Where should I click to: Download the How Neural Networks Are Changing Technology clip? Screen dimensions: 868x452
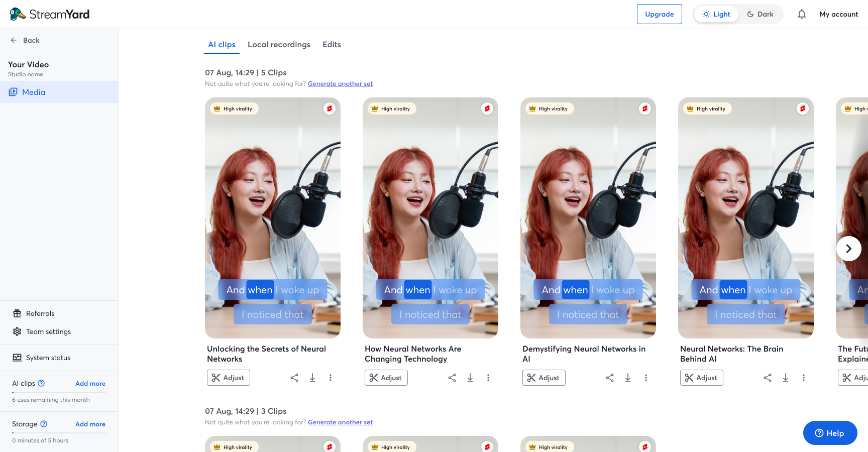coord(470,378)
